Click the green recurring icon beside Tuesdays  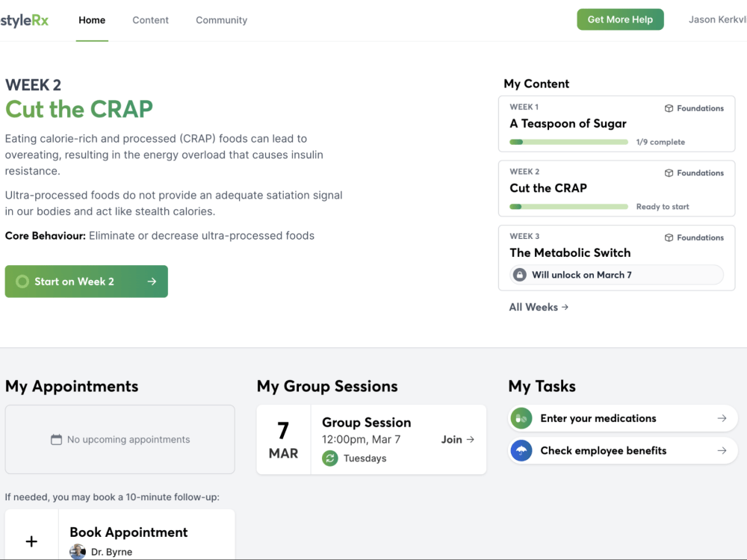329,458
